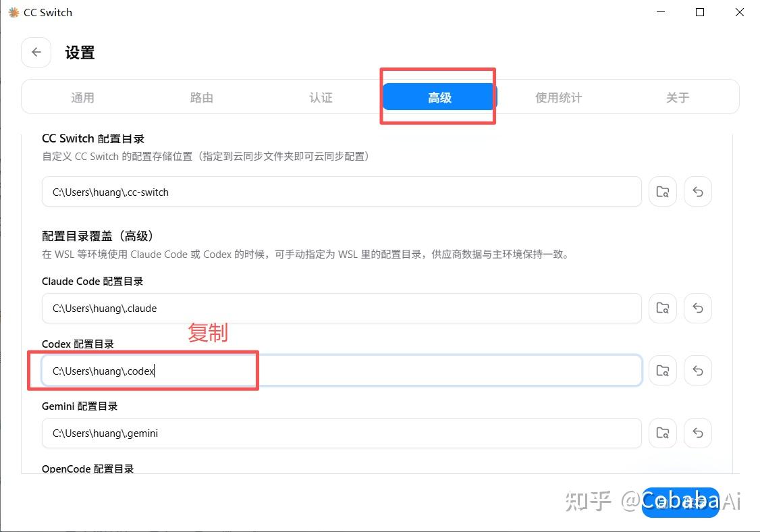
Task: Click into the Codex config path field
Action: point(342,371)
